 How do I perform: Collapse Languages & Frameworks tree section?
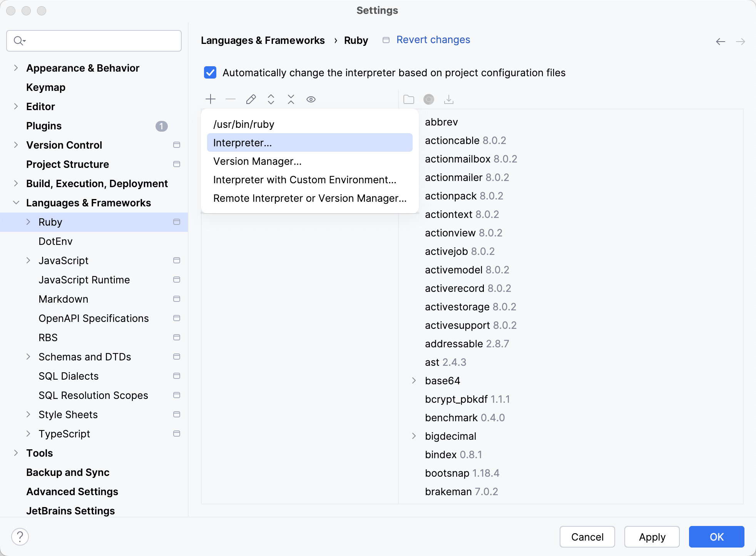(16, 203)
